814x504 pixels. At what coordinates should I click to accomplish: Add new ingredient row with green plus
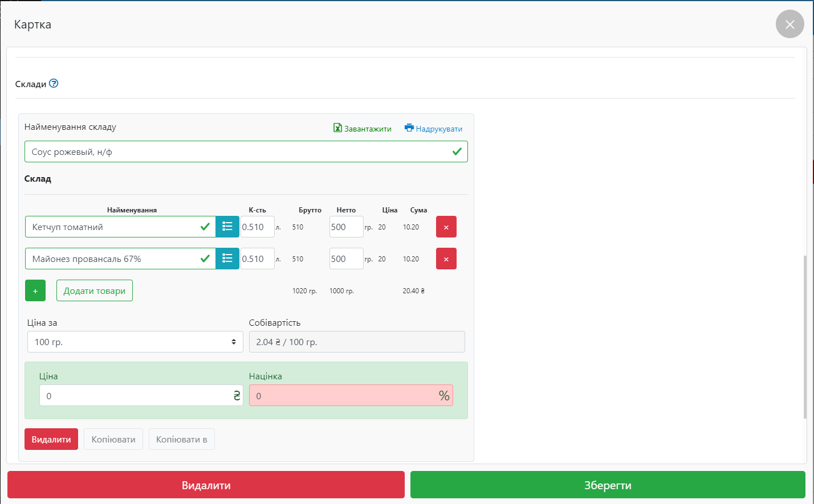point(35,290)
